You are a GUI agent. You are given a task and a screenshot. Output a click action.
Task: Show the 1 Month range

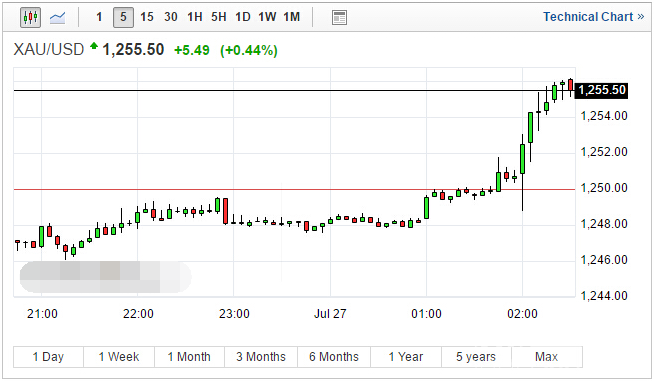(189, 357)
